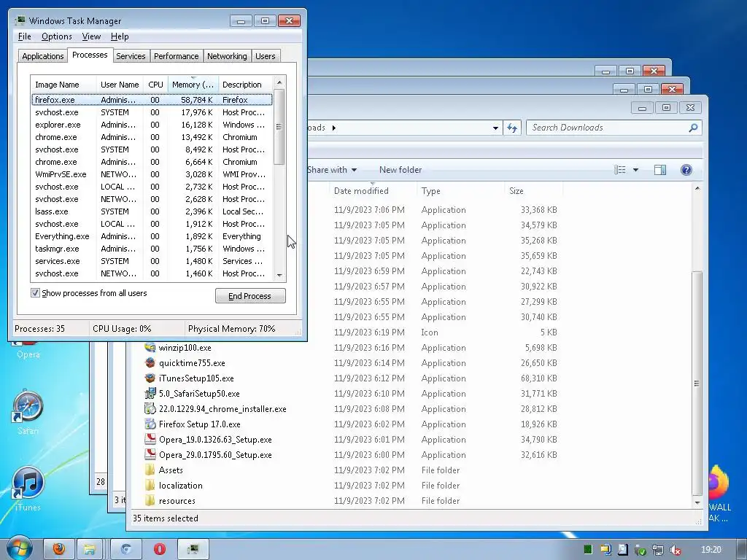
Task: Expand the breadcrumb arrow after Downloads
Action: pyautogui.click(x=333, y=128)
